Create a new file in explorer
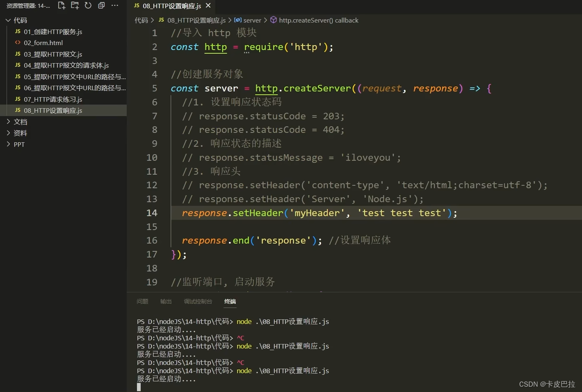This screenshot has height=392, width=582. click(x=62, y=5)
